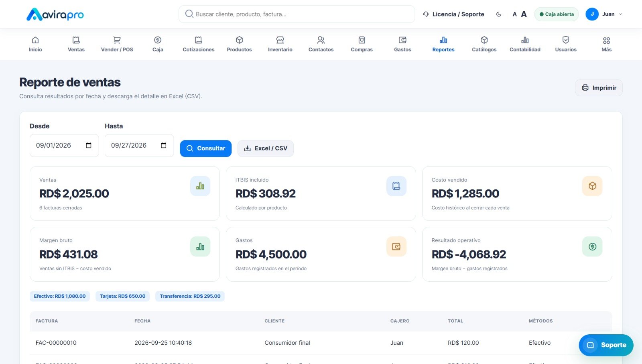Image resolution: width=642 pixels, height=364 pixels.
Task: Click the Avirapro logo
Action: pyautogui.click(x=55, y=15)
